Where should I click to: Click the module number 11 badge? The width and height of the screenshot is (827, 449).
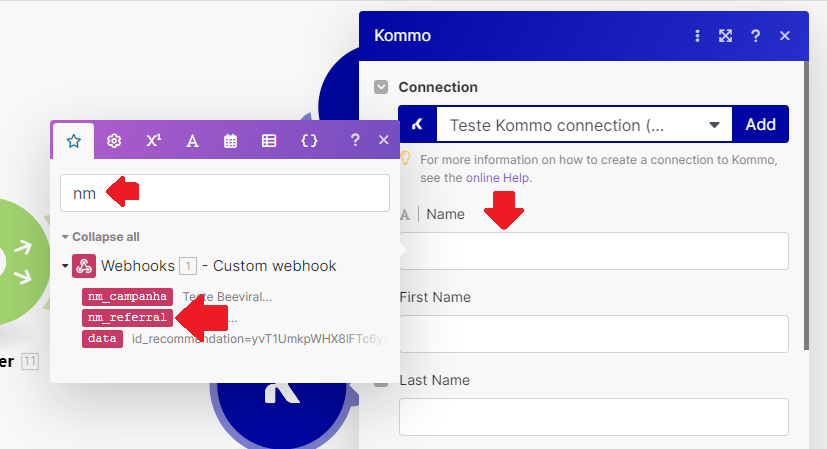click(30, 361)
